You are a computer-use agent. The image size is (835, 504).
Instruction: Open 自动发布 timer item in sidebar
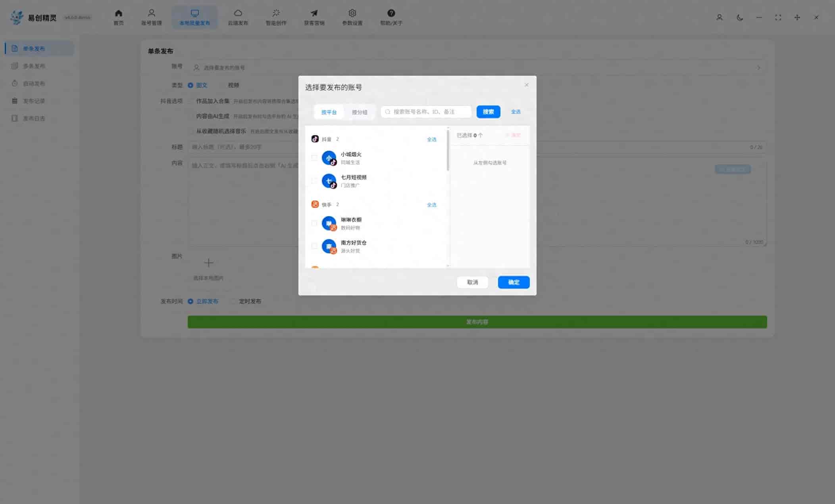(x=39, y=83)
